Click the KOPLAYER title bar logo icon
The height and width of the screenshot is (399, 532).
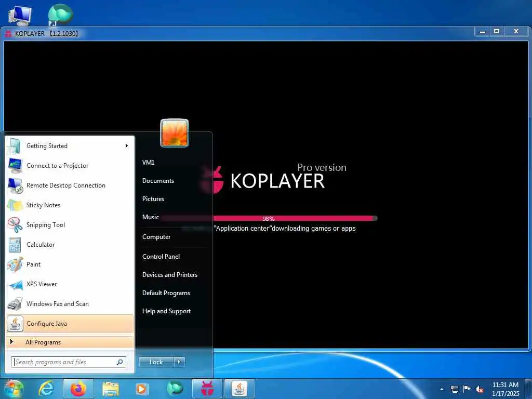click(8, 34)
